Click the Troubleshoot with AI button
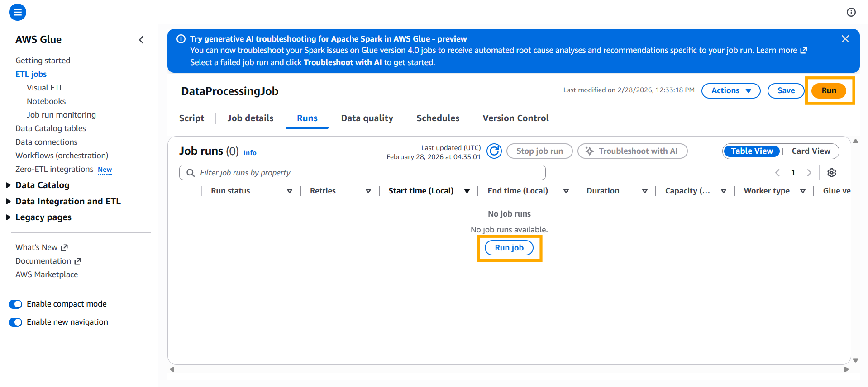Viewport: 868px width, 387px height. coord(632,151)
